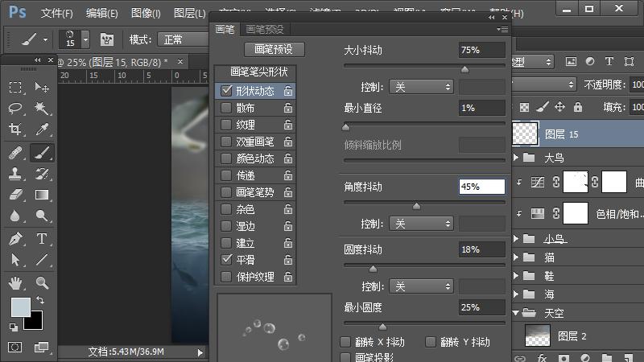Image resolution: width=644 pixels, height=362 pixels.
Task: Click the lock position icon in Layers panel
Action: point(559,107)
